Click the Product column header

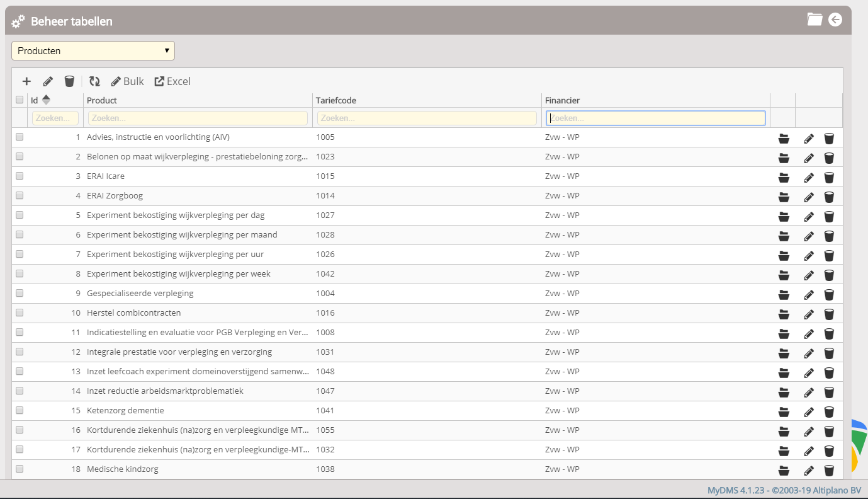pyautogui.click(x=102, y=100)
